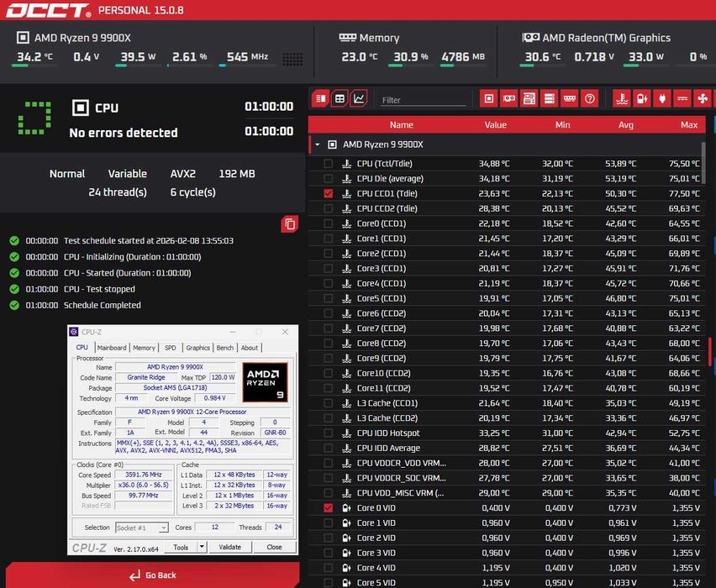Image resolution: width=716 pixels, height=588 pixels.
Task: Click the processor icon beside AMD Ryzen 9 9900X header
Action: point(23,38)
